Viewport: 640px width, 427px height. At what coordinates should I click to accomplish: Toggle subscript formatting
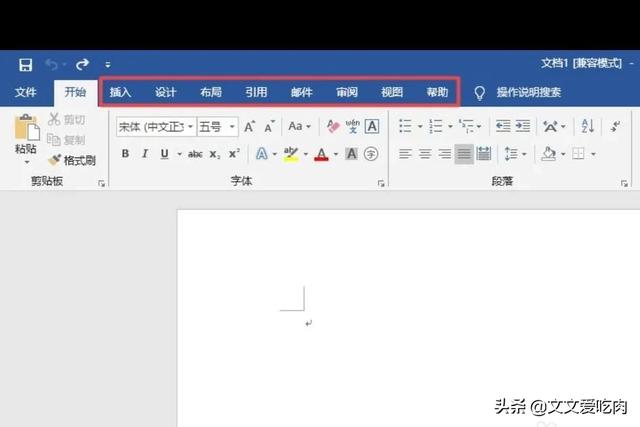click(x=215, y=154)
